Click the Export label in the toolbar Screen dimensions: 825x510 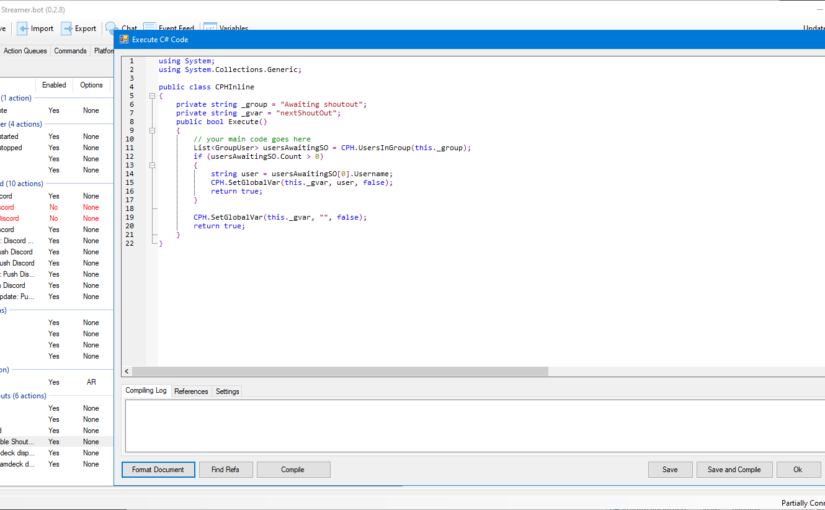tap(85, 28)
